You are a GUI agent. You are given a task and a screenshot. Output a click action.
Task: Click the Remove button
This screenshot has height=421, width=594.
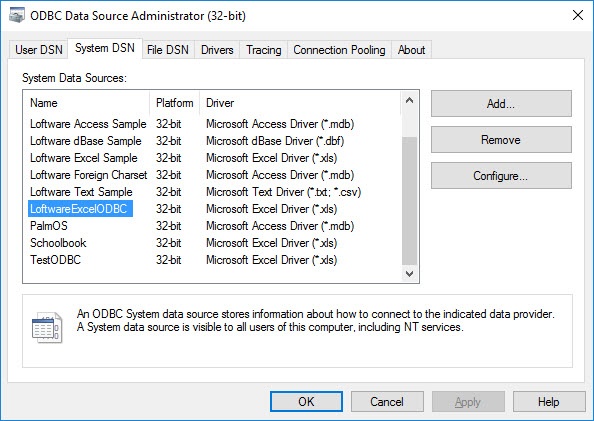tap(501, 139)
